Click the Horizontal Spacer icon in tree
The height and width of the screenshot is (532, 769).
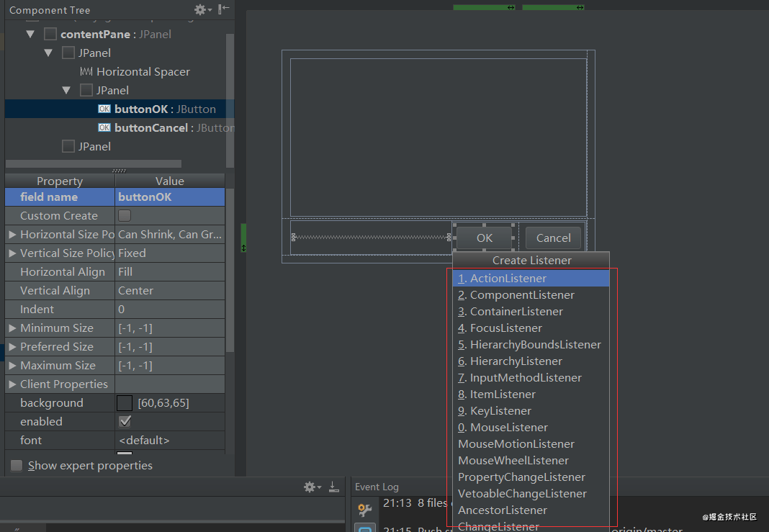pos(86,71)
